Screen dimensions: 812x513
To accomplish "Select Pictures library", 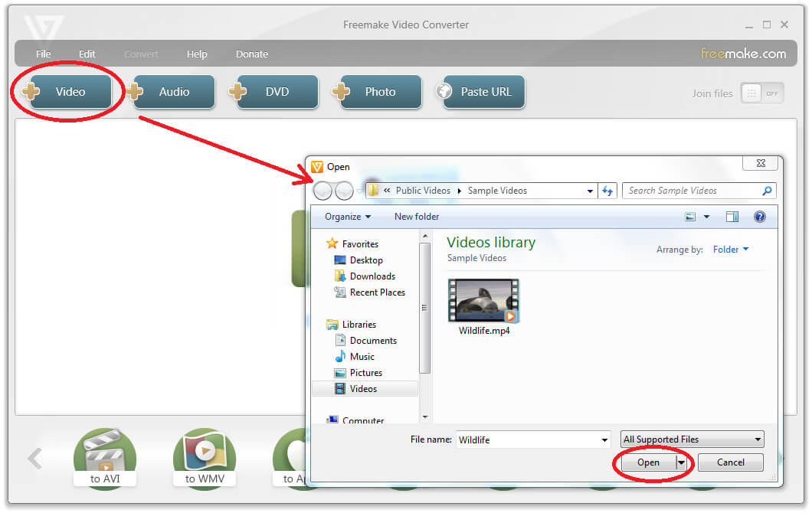I will (365, 372).
